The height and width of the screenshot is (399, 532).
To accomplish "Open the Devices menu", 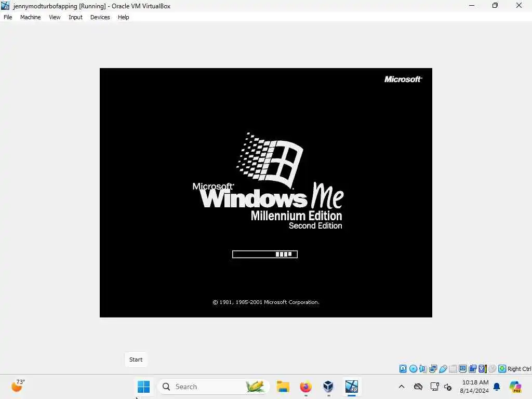I will click(x=100, y=17).
